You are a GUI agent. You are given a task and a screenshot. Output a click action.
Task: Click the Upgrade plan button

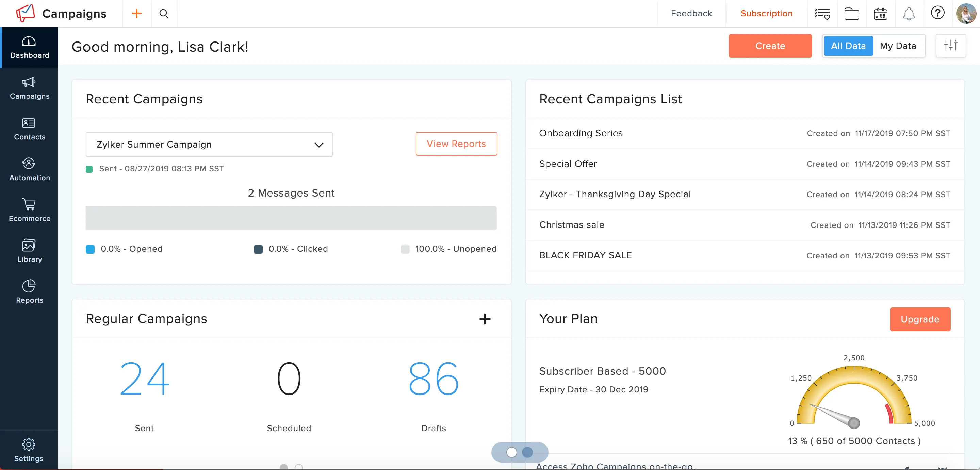pyautogui.click(x=920, y=319)
